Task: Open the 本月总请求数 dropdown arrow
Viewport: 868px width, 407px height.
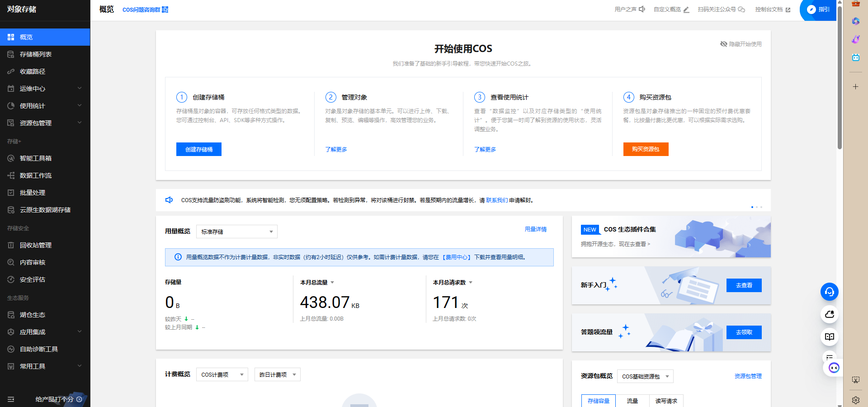Action: (x=471, y=282)
